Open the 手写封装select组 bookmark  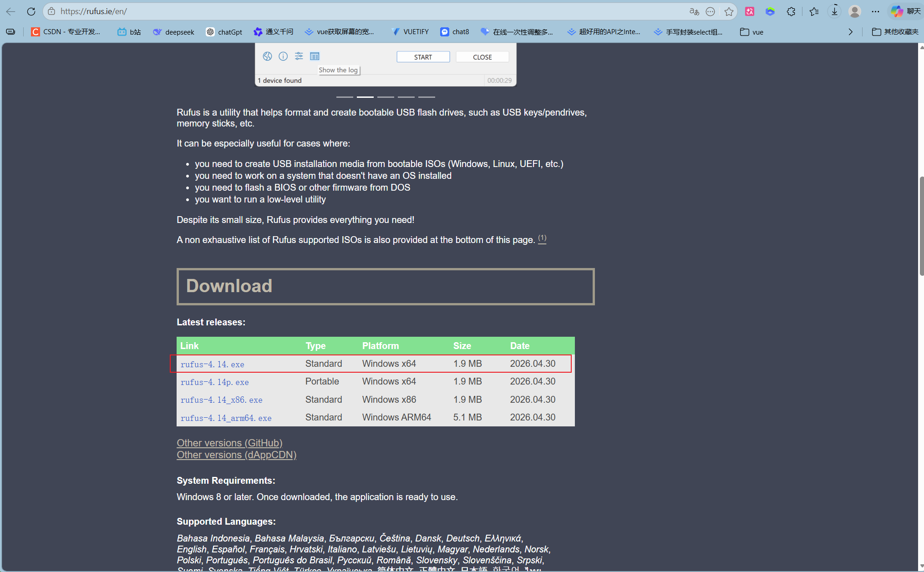pos(688,32)
